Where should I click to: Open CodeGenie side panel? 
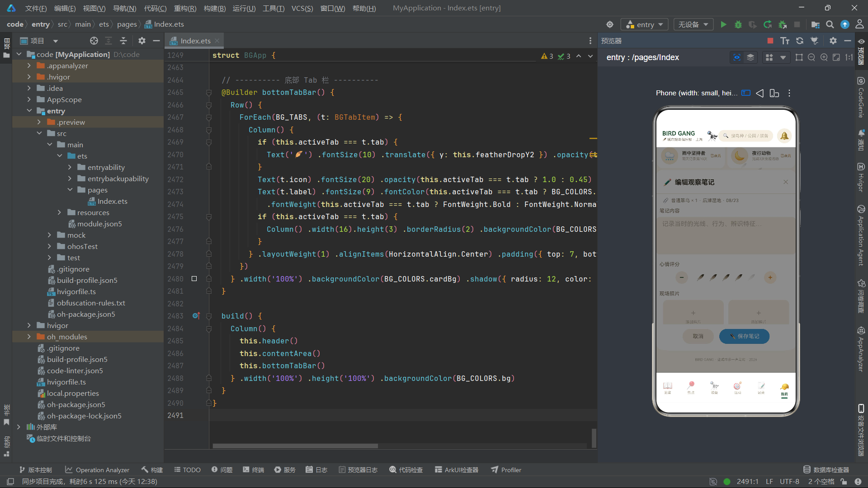[x=861, y=99]
